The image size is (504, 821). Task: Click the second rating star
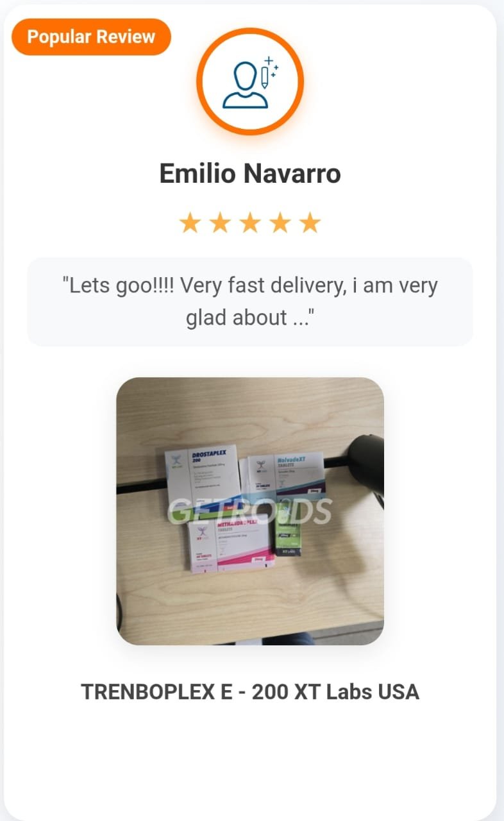click(x=220, y=223)
